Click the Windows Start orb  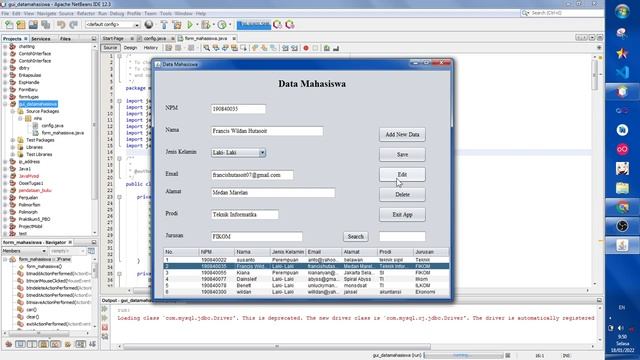point(622,11)
